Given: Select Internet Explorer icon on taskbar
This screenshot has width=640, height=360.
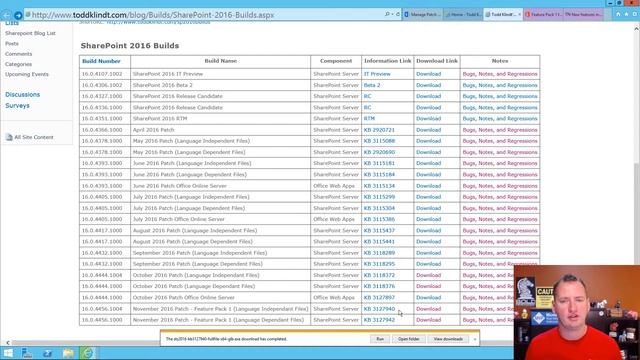Looking at the screenshot, I should [88, 353].
